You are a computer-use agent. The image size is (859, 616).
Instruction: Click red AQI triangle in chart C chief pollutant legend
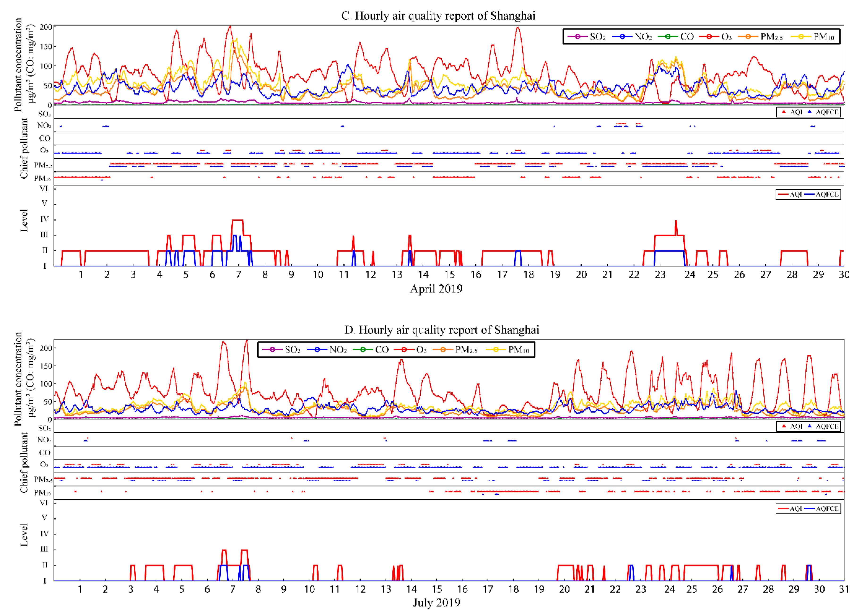(784, 112)
